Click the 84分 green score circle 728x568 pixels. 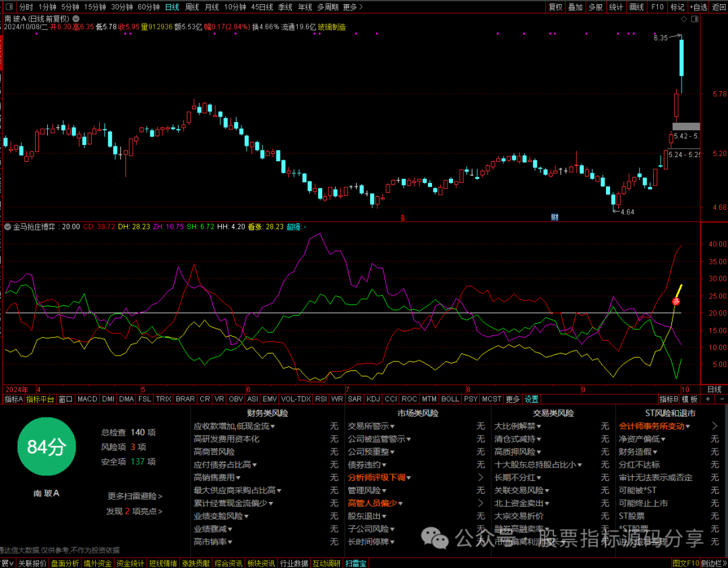[47, 447]
